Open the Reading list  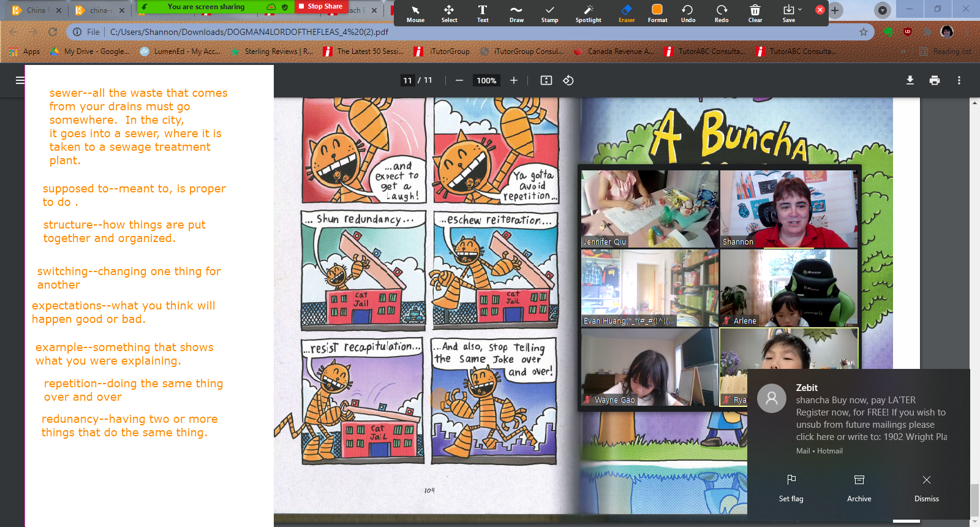click(x=945, y=51)
